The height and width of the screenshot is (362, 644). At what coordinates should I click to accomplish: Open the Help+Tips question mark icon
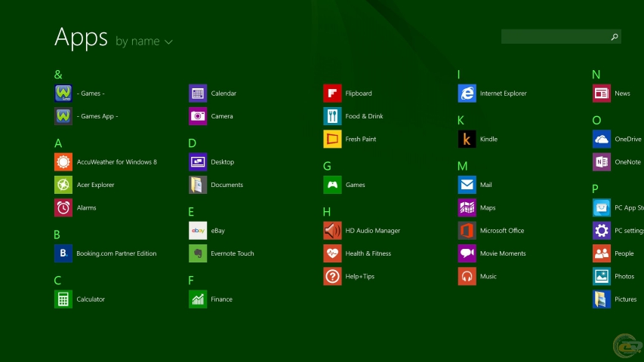(x=332, y=276)
